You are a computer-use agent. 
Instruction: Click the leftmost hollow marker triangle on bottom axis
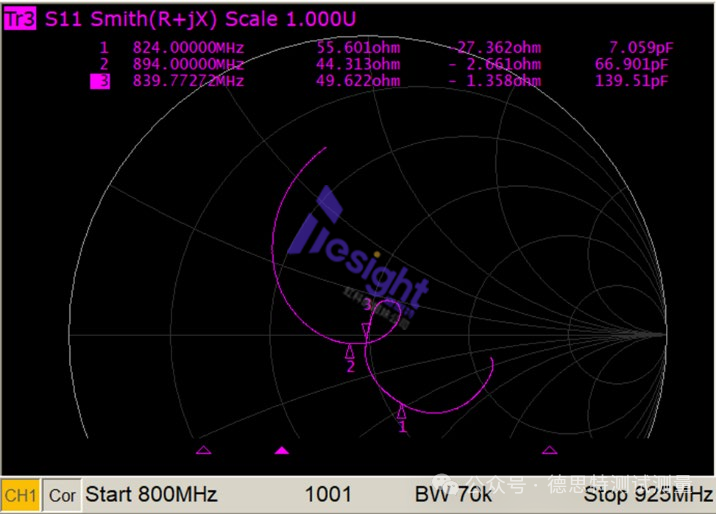203,451
